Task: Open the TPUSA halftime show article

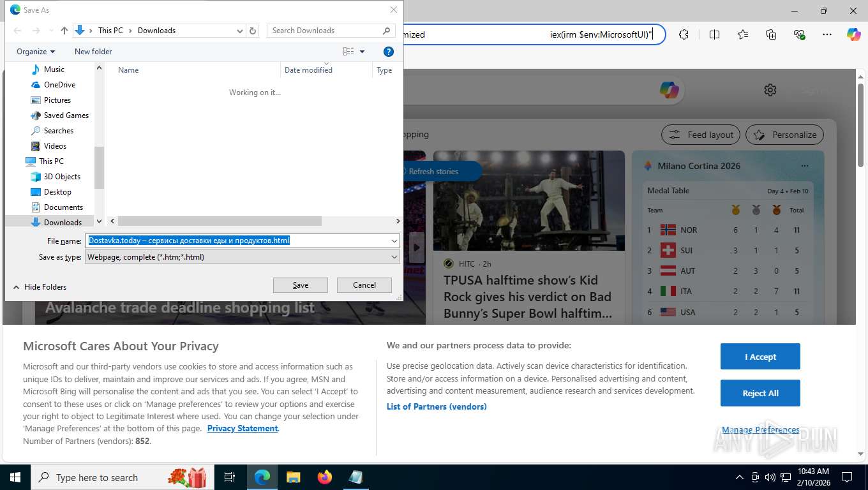Action: (528, 297)
